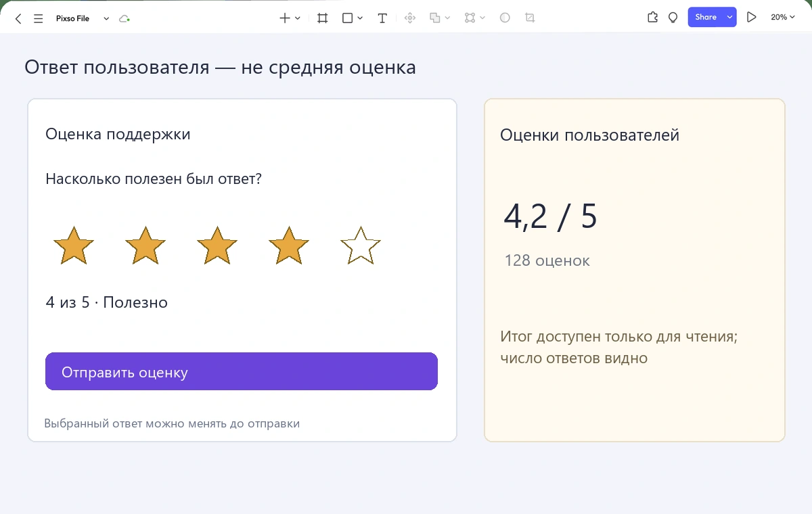Open the plugins puzzle icon
The height and width of the screenshot is (514, 812).
pos(653,18)
